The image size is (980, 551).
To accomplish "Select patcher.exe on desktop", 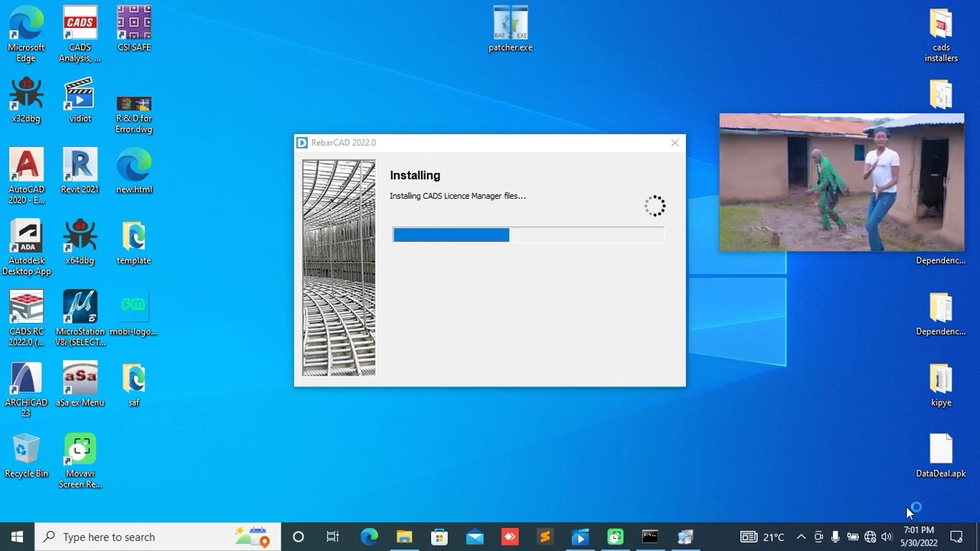I will pyautogui.click(x=511, y=29).
